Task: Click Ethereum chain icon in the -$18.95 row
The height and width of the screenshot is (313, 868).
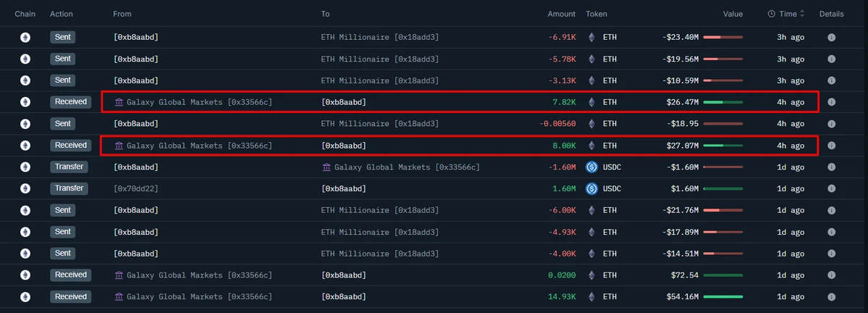Action: 25,124
